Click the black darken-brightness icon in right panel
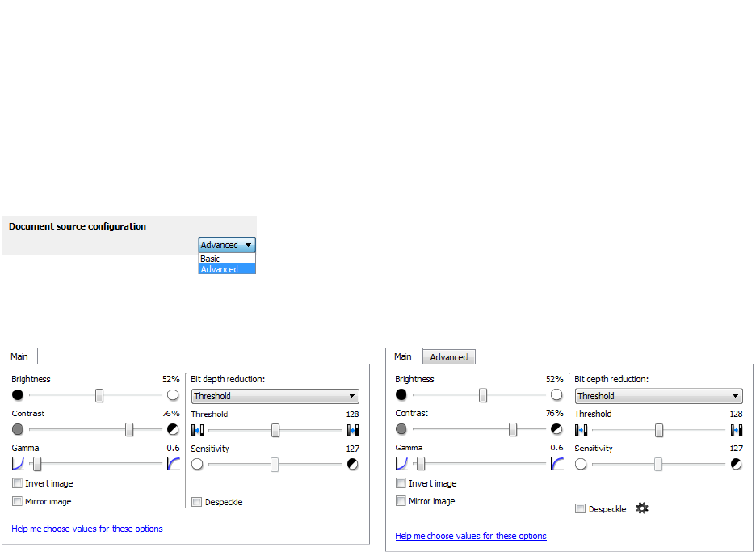This screenshot has height=552, width=756. point(401,394)
